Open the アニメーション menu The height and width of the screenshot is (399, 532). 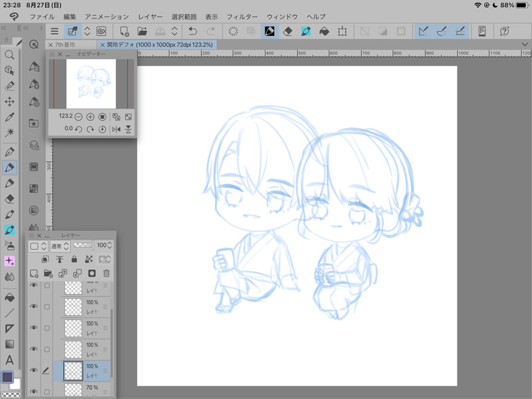click(107, 17)
